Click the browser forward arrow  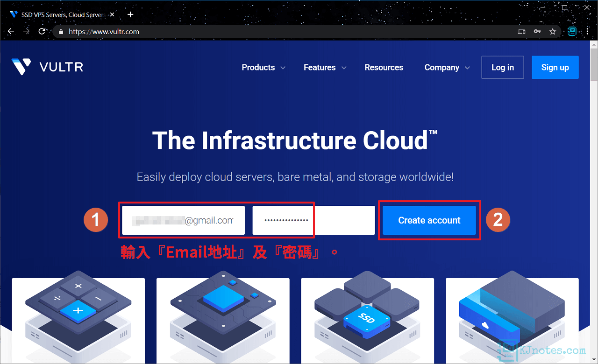(27, 32)
